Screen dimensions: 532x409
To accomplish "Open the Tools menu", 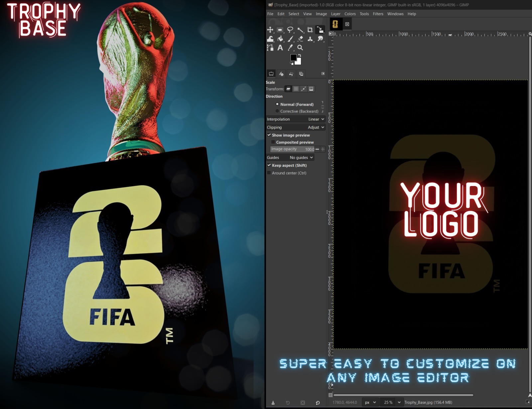I will tap(364, 14).
